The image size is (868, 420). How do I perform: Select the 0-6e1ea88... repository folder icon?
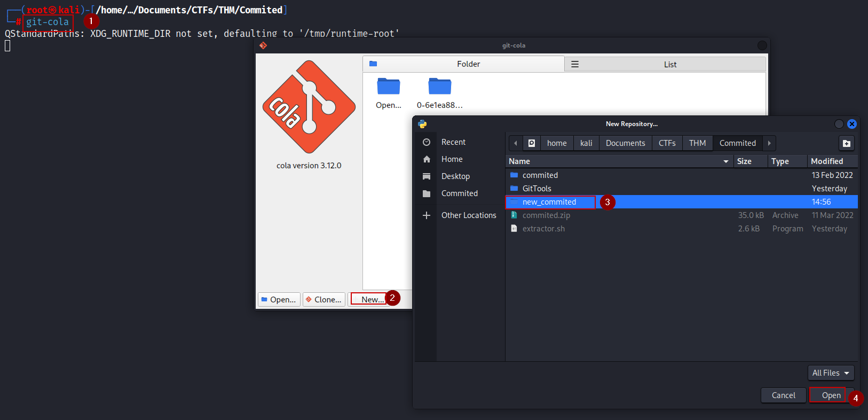(440, 87)
